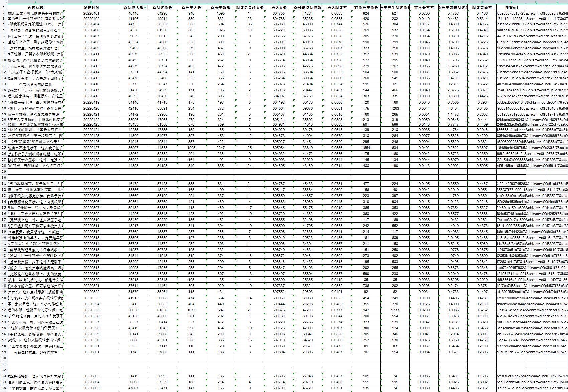
Task: Select column K header
Action: click(366, 2)
